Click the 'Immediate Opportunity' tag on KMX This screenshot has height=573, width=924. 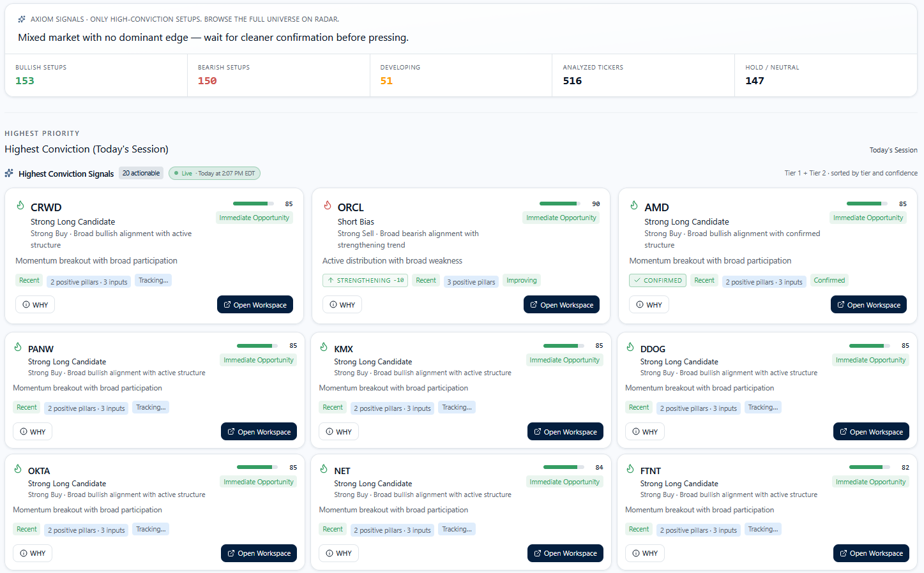click(x=564, y=360)
